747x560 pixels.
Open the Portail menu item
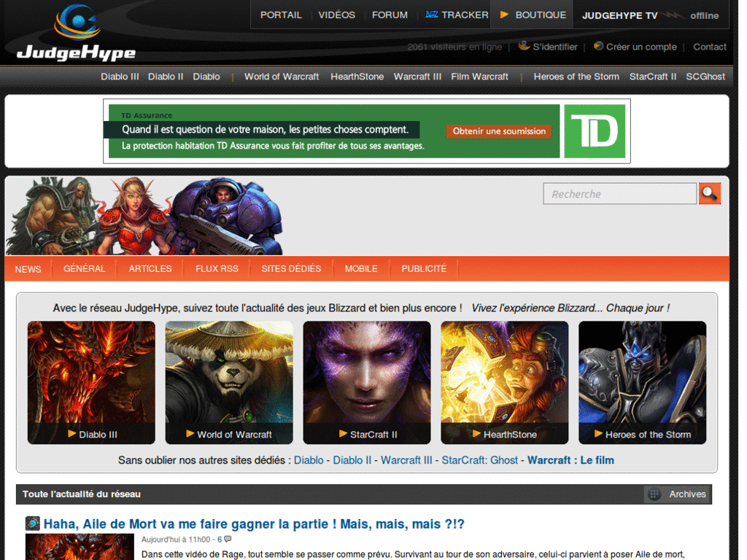(x=281, y=15)
